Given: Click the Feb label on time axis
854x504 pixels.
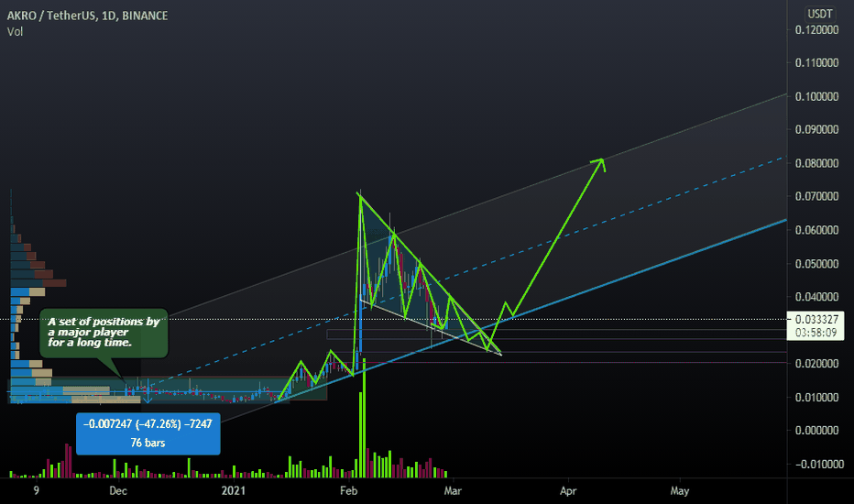Looking at the screenshot, I should click(x=348, y=491).
